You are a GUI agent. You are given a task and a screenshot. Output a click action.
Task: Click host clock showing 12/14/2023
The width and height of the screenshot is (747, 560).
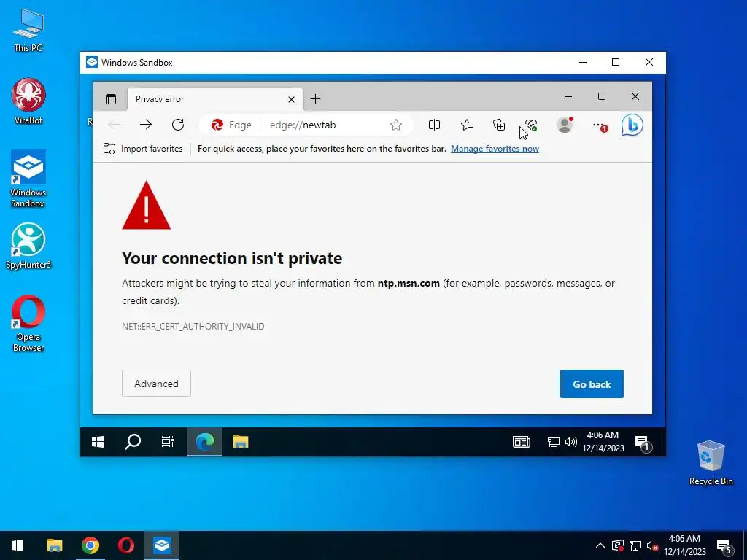coord(684,545)
